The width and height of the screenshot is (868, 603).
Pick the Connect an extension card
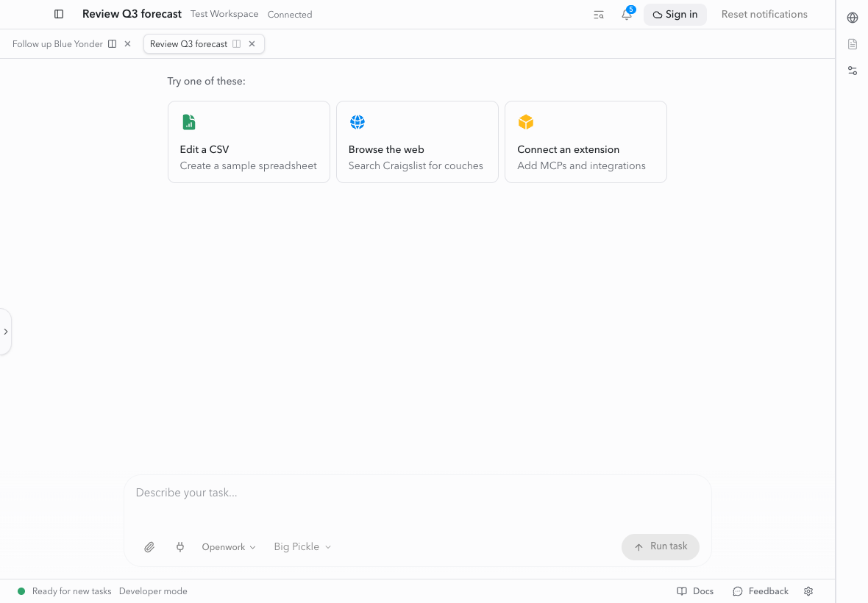click(x=586, y=142)
